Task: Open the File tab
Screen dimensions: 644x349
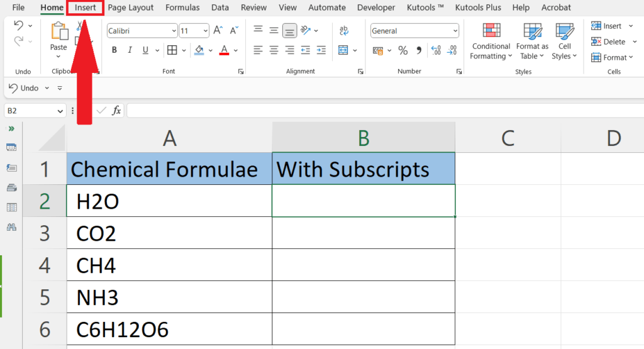Action: click(18, 8)
